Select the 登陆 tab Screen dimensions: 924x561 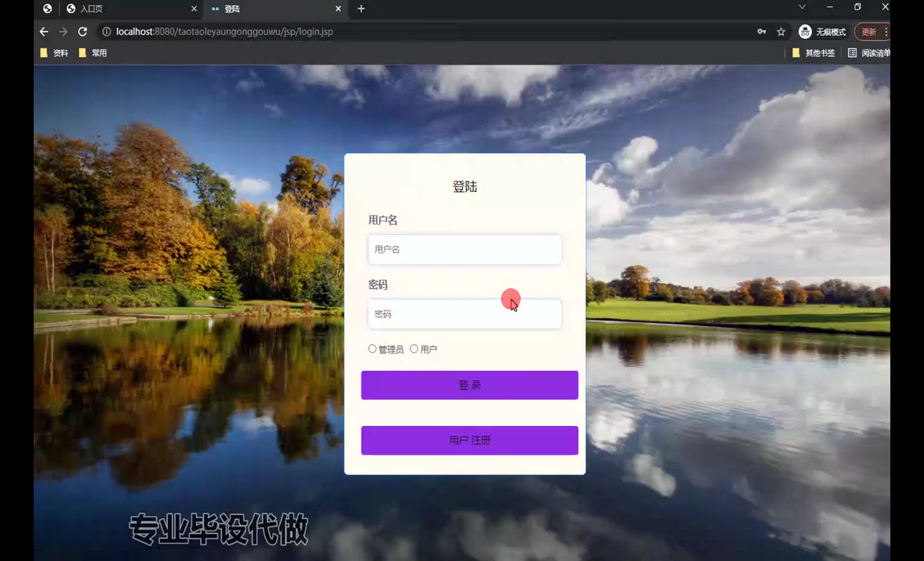pyautogui.click(x=276, y=8)
